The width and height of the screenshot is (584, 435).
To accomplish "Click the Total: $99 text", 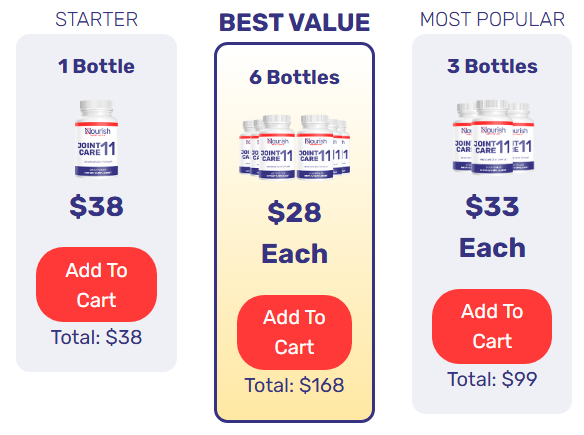I will click(x=492, y=380).
